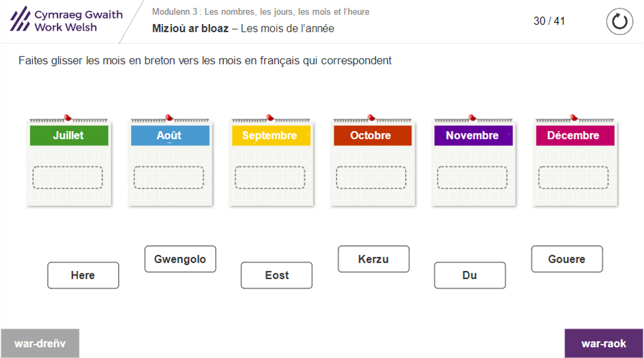Select the Here month tile
The width and height of the screenshot is (644, 358).
83,275
